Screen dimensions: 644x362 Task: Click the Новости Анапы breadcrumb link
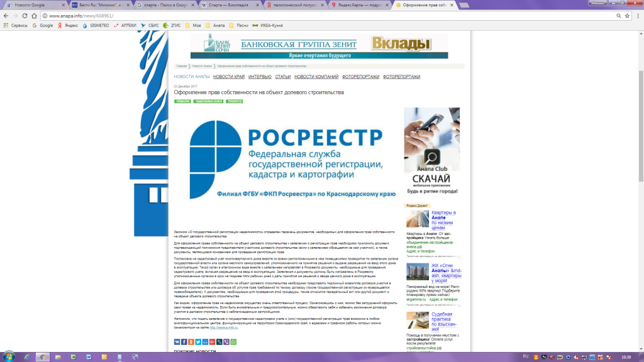(202, 66)
